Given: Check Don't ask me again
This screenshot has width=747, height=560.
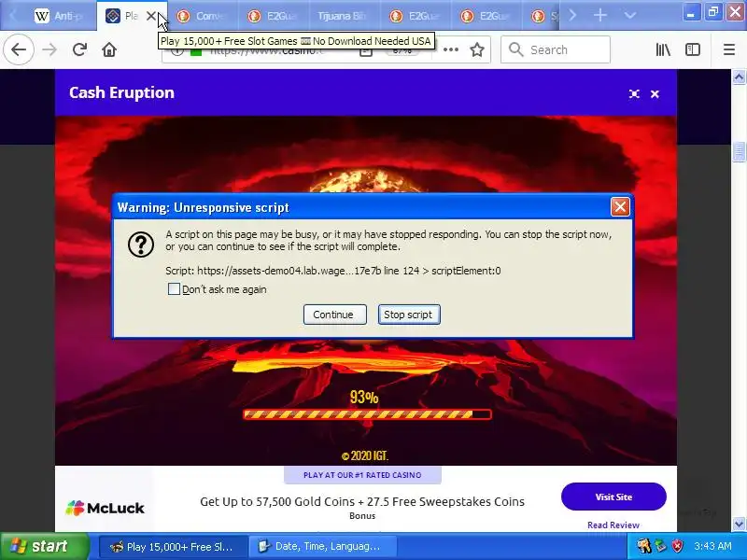Looking at the screenshot, I should click(x=174, y=289).
